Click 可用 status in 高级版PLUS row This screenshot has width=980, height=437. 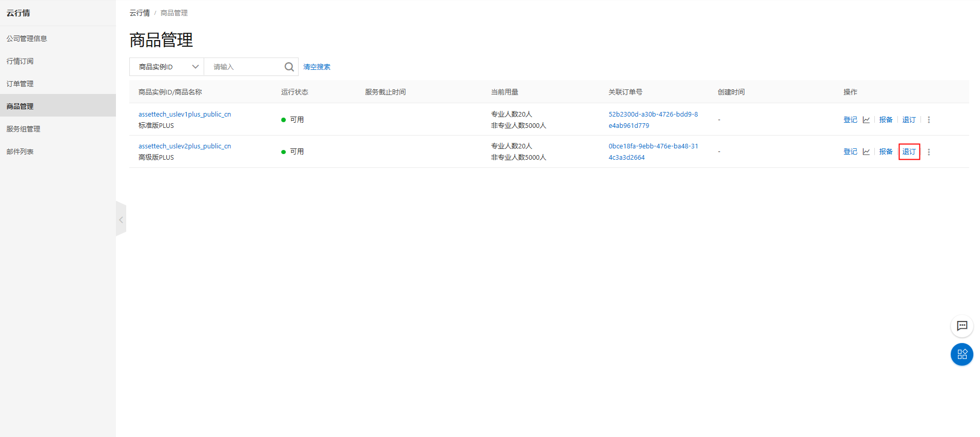pos(297,151)
